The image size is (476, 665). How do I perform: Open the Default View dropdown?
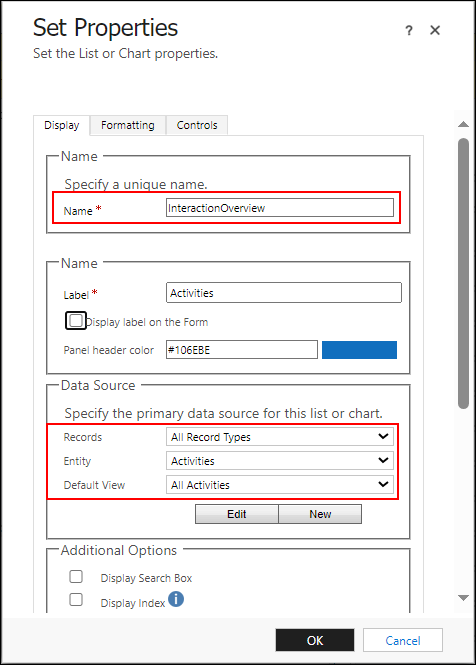[x=280, y=485]
